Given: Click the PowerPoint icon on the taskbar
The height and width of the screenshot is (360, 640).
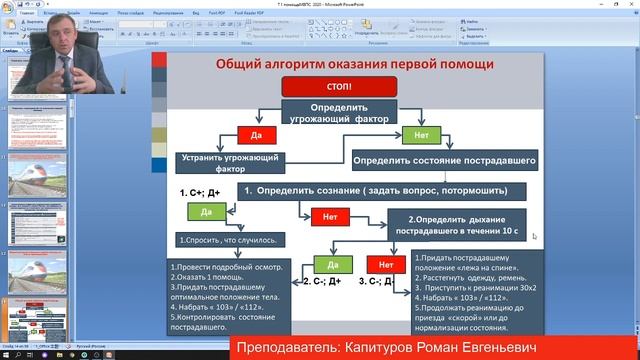Looking at the screenshot, I should [x=109, y=355].
